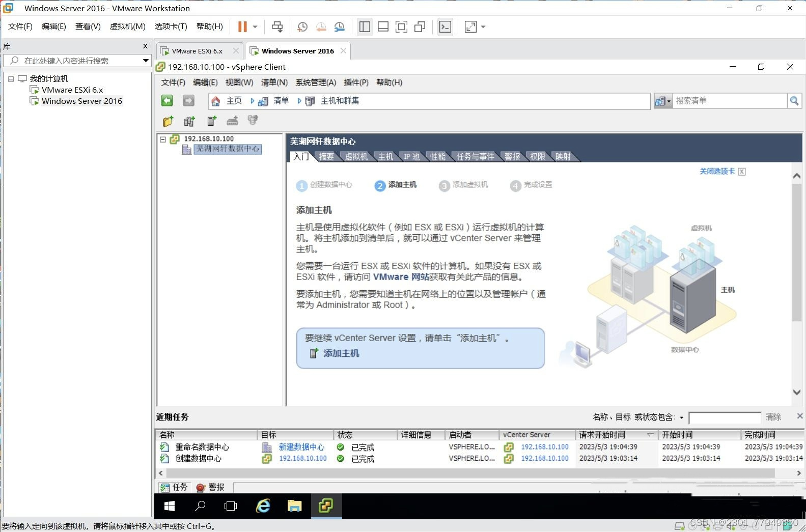
Task: Take a snapshot of the virtual machine
Action: [302, 26]
